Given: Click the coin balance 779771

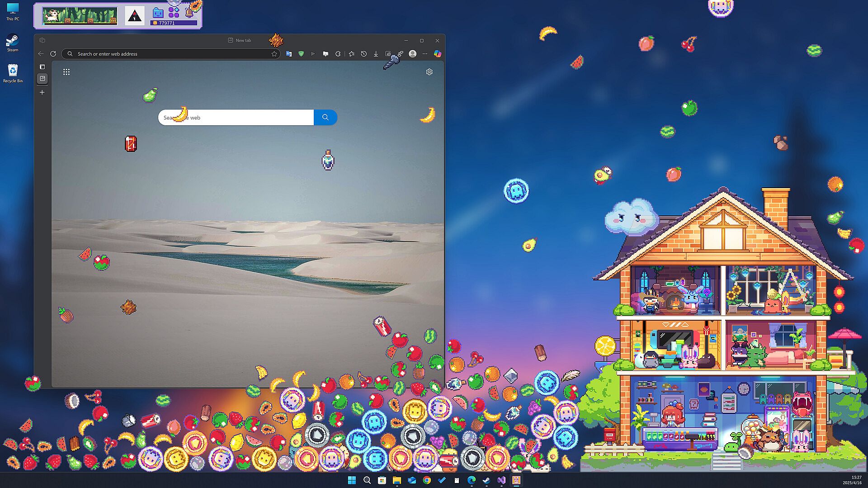Looking at the screenshot, I should click(174, 23).
